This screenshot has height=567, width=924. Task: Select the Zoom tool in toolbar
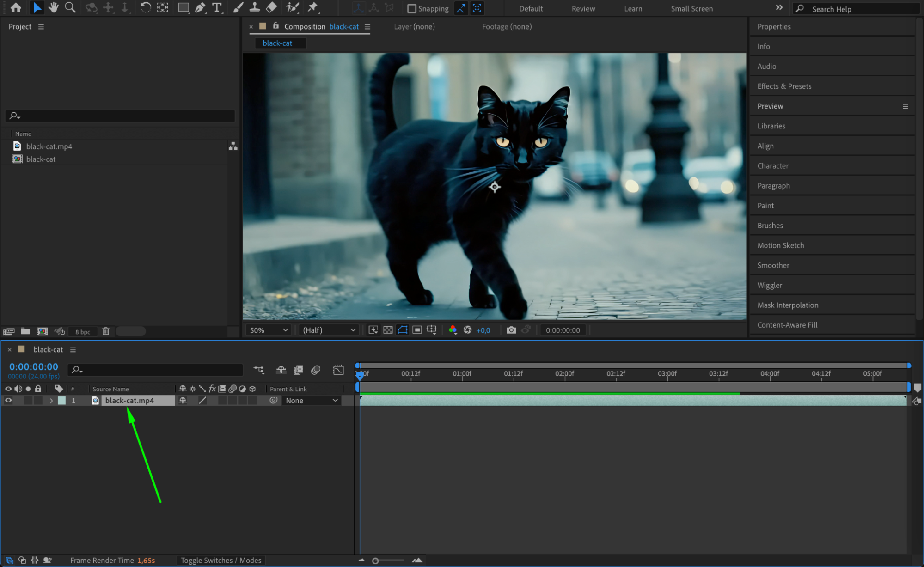[70, 7]
